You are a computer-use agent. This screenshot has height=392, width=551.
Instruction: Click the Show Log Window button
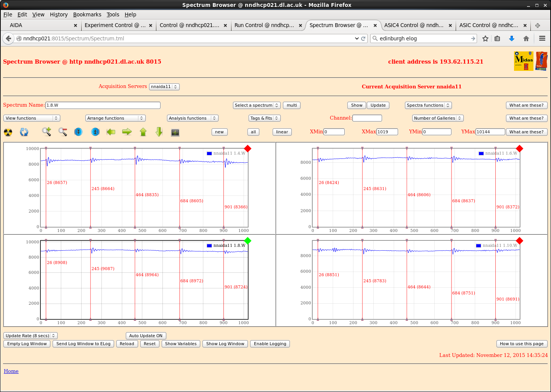click(225, 344)
